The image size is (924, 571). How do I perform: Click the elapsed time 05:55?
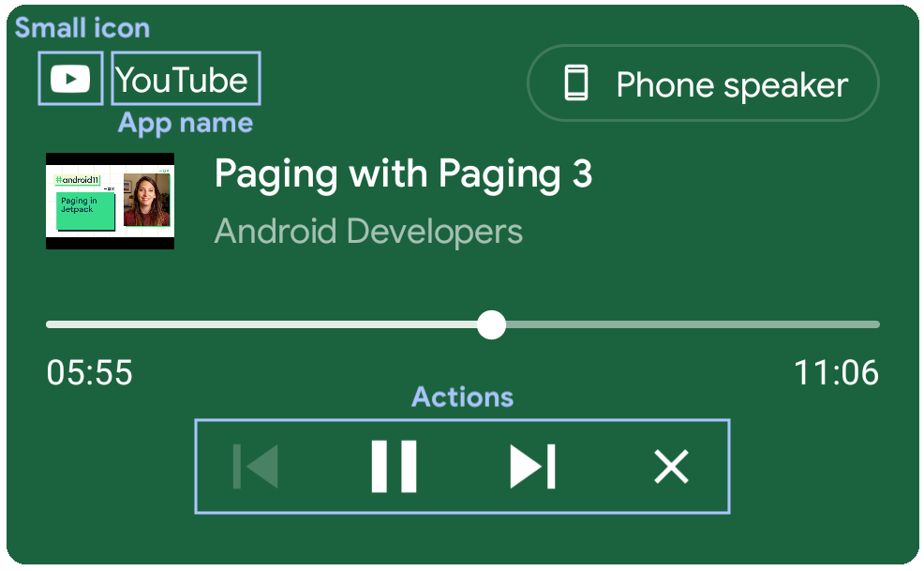(x=90, y=373)
